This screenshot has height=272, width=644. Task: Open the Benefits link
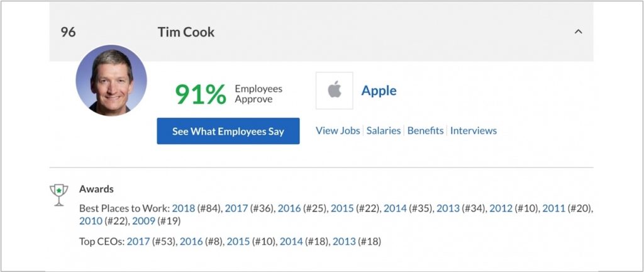[426, 130]
